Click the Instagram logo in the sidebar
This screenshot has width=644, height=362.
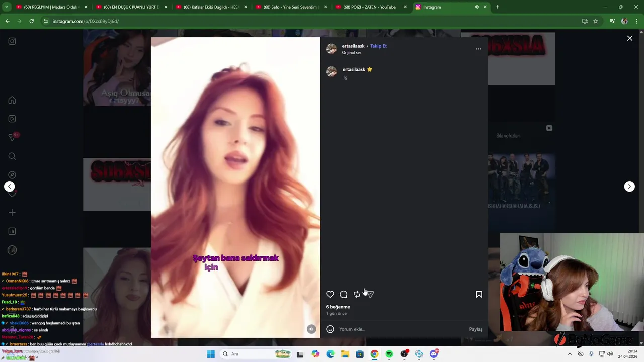tap(12, 41)
